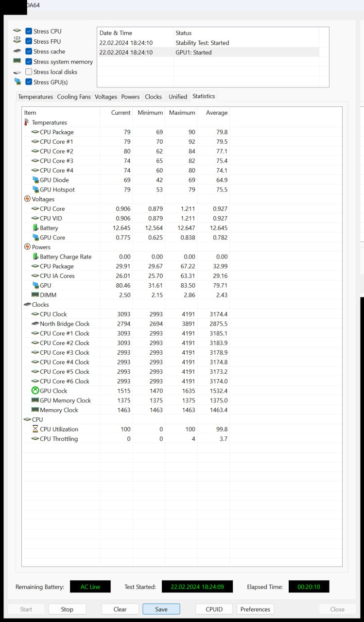The height and width of the screenshot is (622, 364).
Task: Click the Save button
Action: click(x=161, y=609)
